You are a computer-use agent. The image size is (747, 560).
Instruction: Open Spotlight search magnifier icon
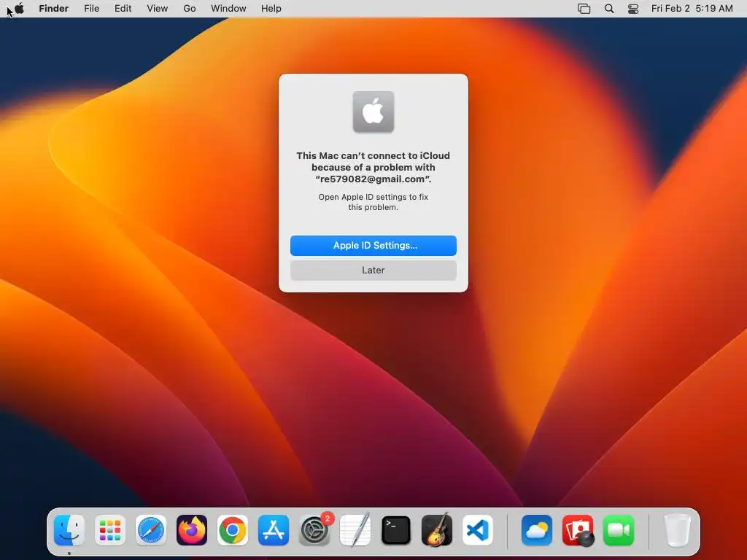pyautogui.click(x=609, y=9)
